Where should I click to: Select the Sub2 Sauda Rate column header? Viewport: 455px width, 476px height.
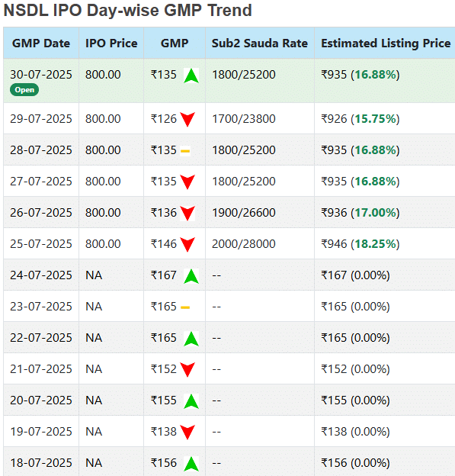(x=260, y=43)
